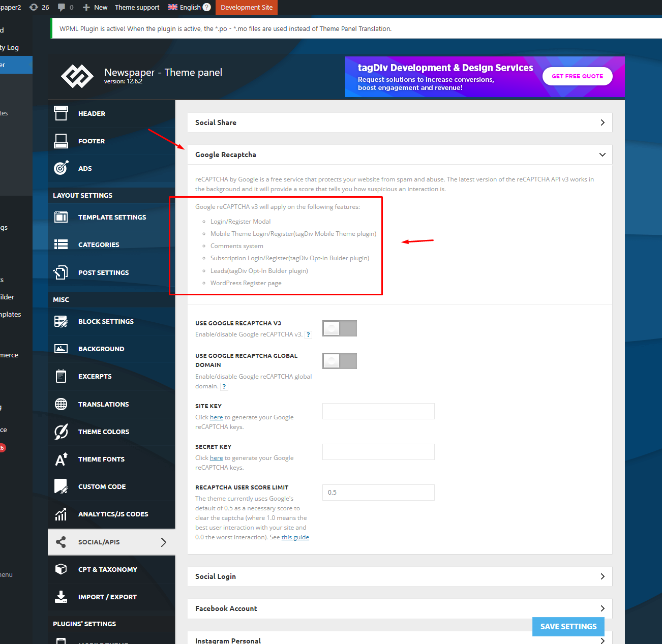Click the Footer panel icon
The width and height of the screenshot is (662, 644).
[61, 141]
